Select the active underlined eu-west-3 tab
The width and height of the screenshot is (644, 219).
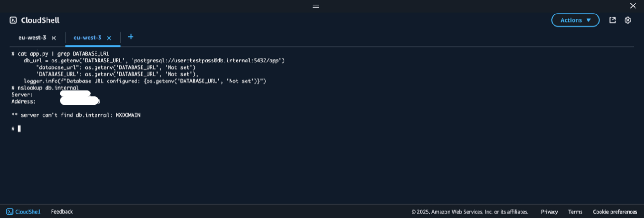click(87, 38)
